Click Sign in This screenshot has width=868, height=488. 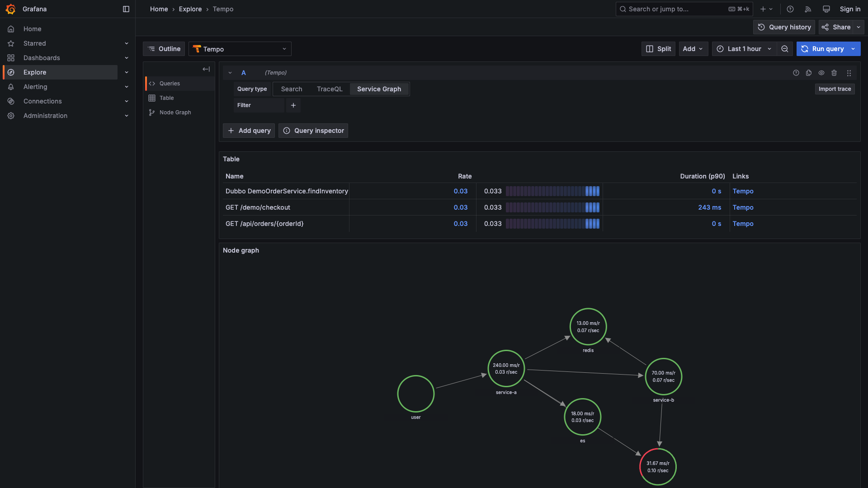pyautogui.click(x=850, y=9)
